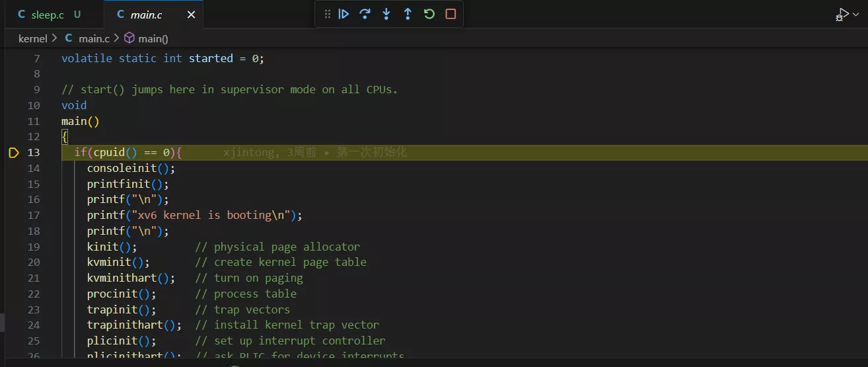Step out of current function

[408, 14]
